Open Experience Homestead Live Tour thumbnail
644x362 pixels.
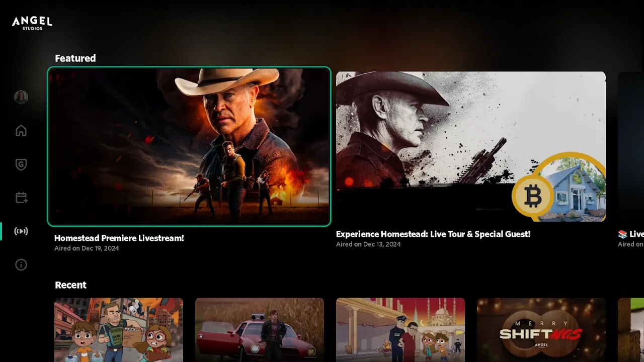471,146
